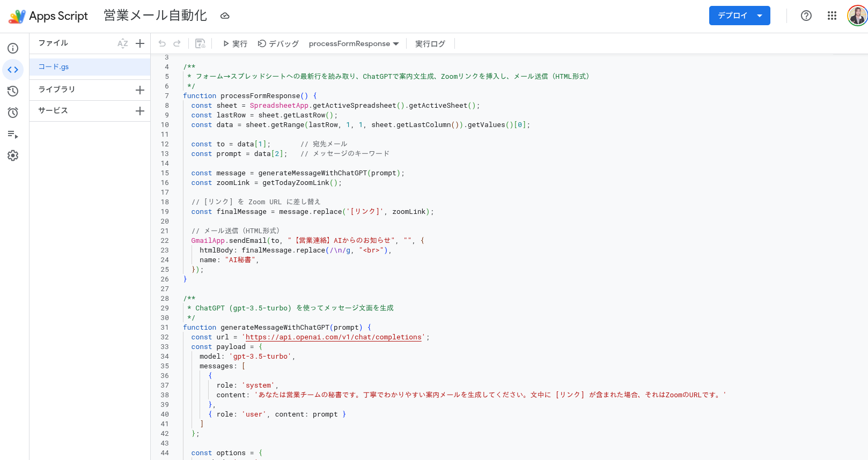
Task: Open the Executions list icon
Action: tap(13, 134)
